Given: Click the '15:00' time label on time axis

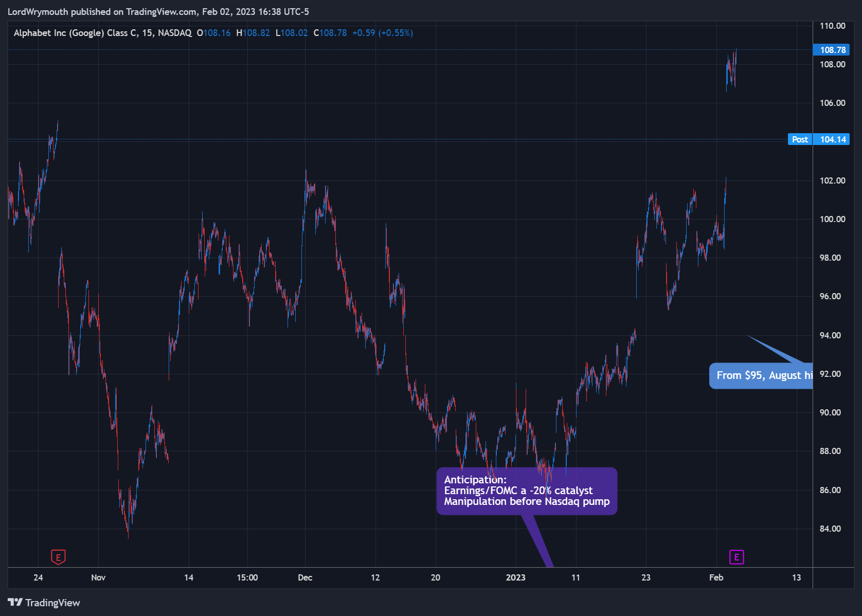Looking at the screenshot, I should coord(247,577).
